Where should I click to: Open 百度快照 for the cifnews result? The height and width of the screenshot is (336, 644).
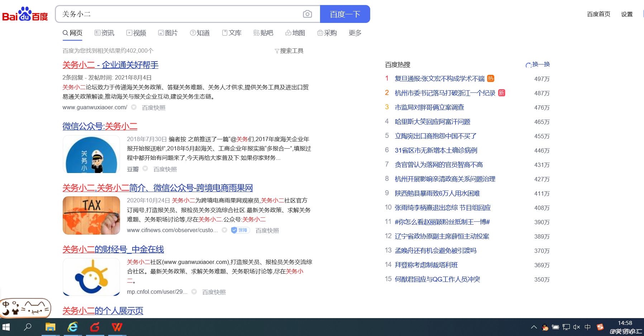(x=267, y=231)
